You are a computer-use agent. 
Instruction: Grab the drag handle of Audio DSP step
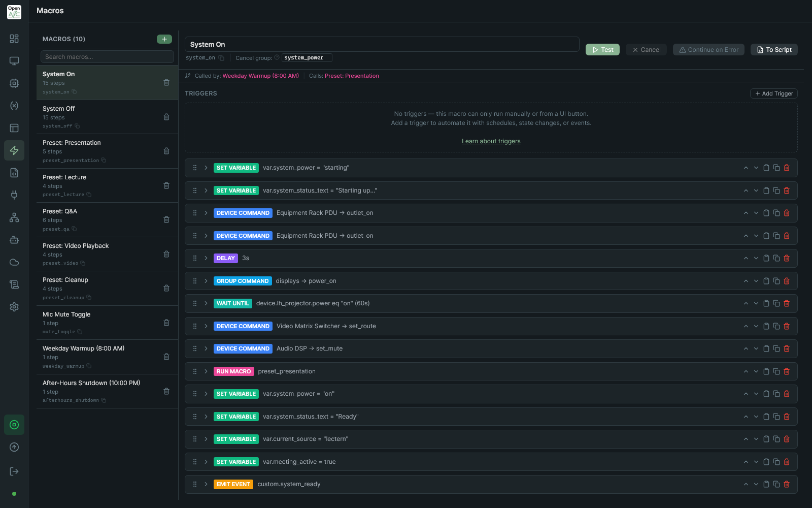click(x=195, y=348)
